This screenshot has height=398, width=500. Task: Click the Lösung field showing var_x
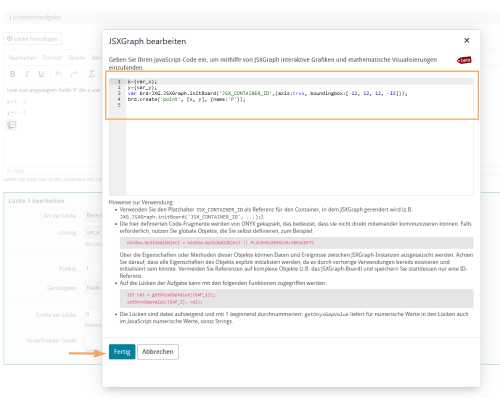(x=93, y=232)
